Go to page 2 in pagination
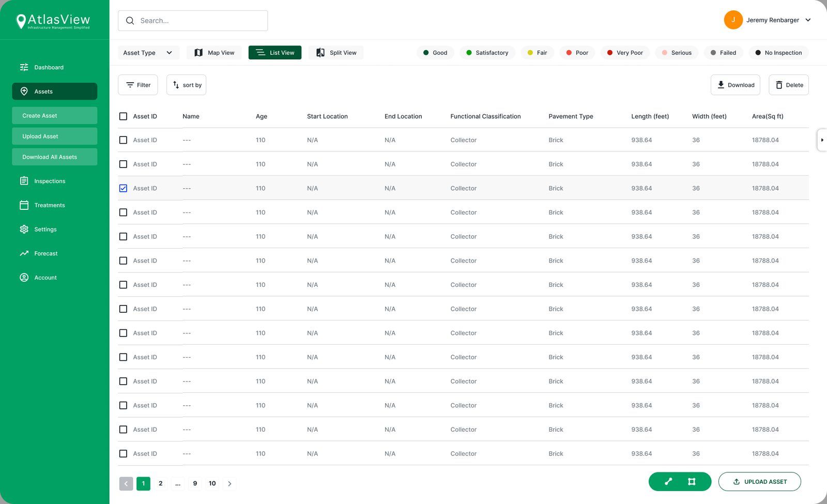 point(161,484)
